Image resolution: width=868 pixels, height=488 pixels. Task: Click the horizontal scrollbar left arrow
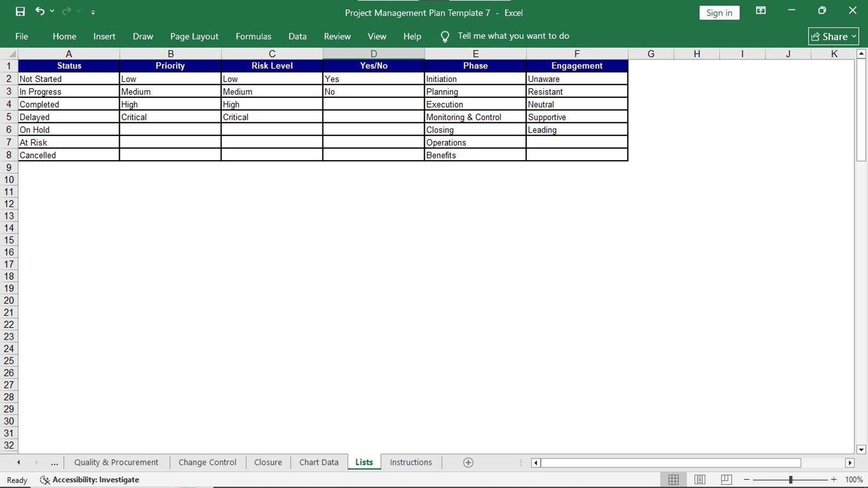tap(536, 463)
